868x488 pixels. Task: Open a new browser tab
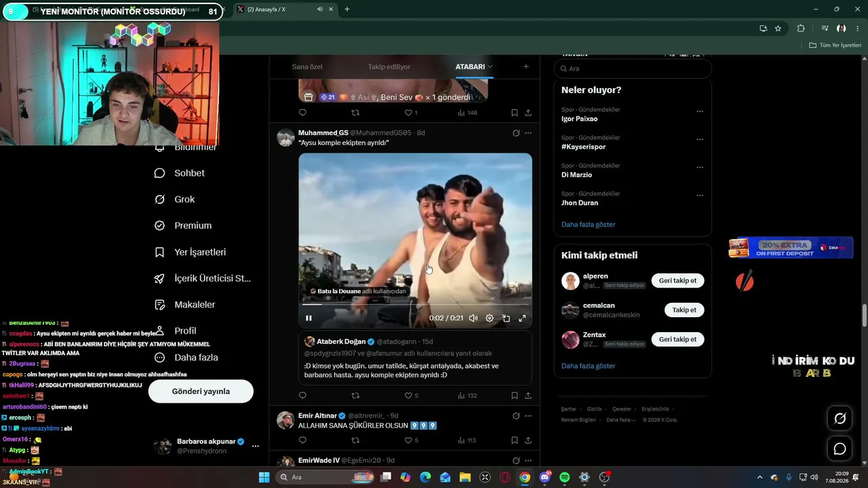click(347, 9)
